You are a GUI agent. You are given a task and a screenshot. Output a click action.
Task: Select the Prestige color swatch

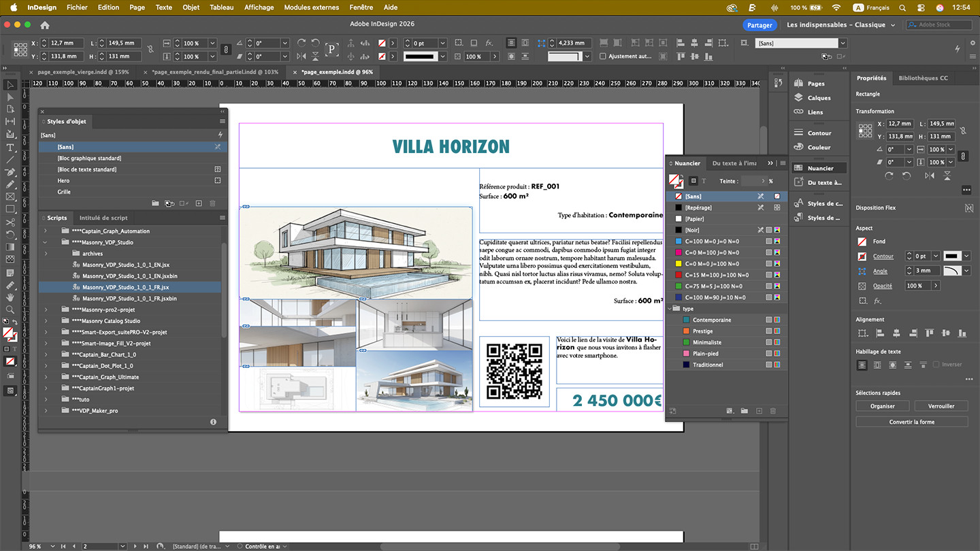[702, 331]
